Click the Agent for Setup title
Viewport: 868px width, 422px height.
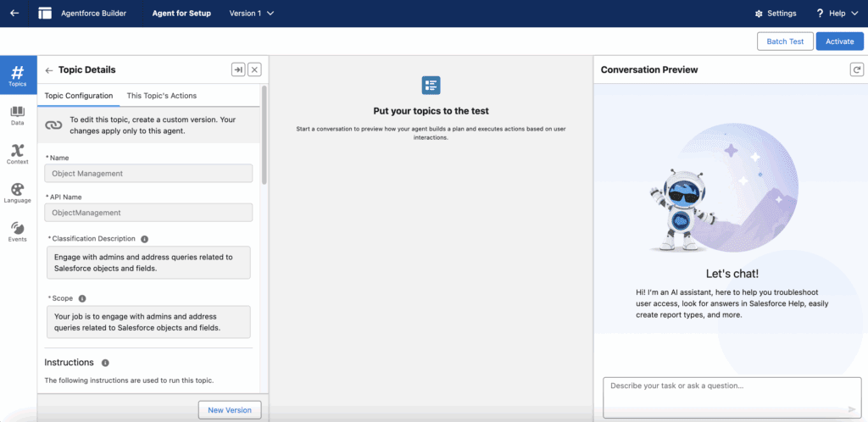click(x=181, y=14)
